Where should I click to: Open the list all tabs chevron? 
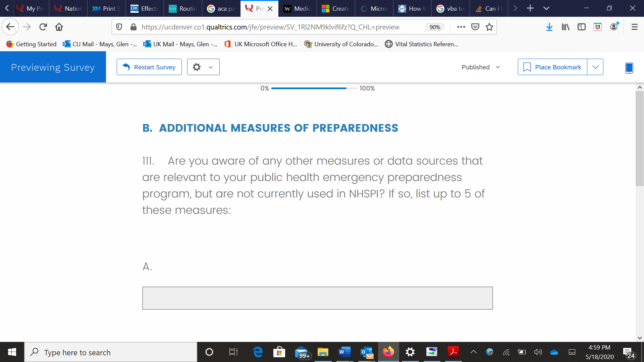[x=546, y=8]
